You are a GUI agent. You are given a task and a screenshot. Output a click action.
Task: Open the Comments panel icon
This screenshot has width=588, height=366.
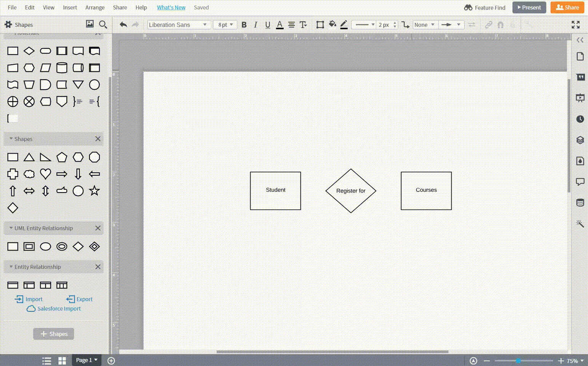(580, 182)
